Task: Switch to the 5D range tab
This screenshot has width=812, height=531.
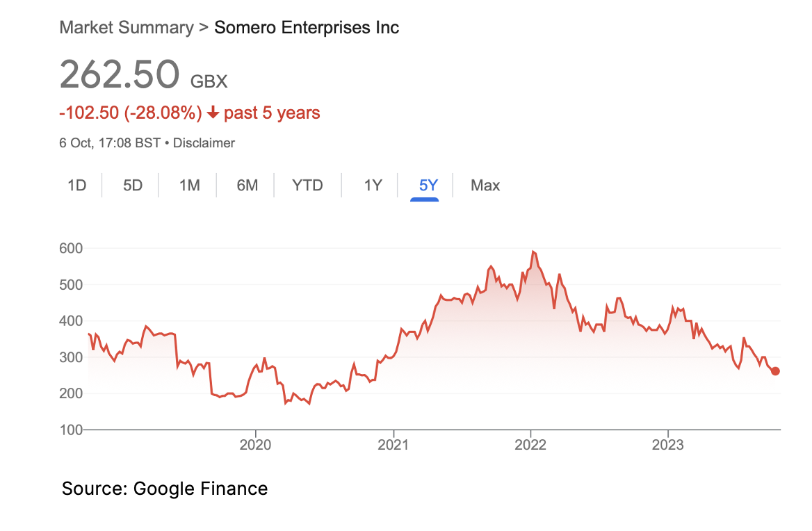Action: point(133,186)
